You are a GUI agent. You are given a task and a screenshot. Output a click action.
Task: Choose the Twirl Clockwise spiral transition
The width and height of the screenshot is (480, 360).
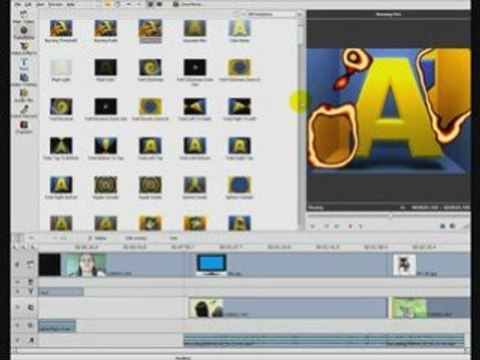(150, 67)
